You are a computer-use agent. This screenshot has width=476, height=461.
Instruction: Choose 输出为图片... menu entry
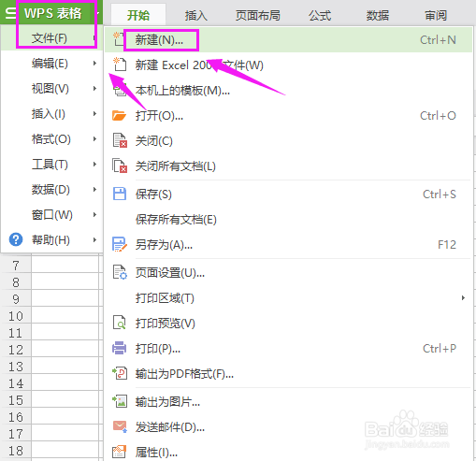[x=288, y=402]
